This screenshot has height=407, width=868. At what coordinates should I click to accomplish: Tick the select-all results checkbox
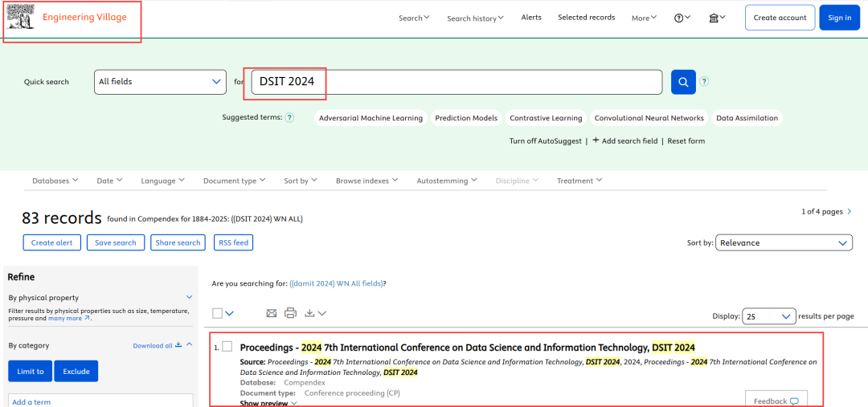tap(218, 313)
